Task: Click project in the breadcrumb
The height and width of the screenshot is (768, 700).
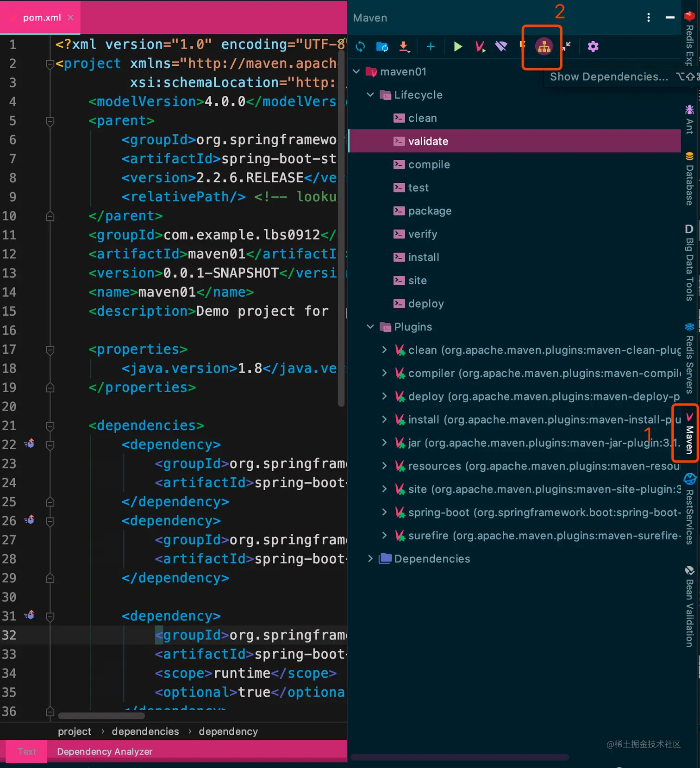Action: 75,731
